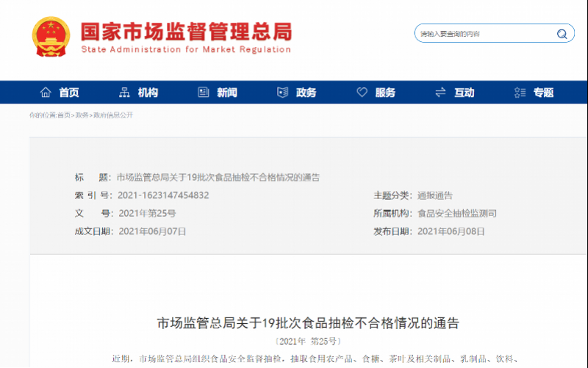
Task: Open the 首页 navigation menu item
Action: (69, 93)
